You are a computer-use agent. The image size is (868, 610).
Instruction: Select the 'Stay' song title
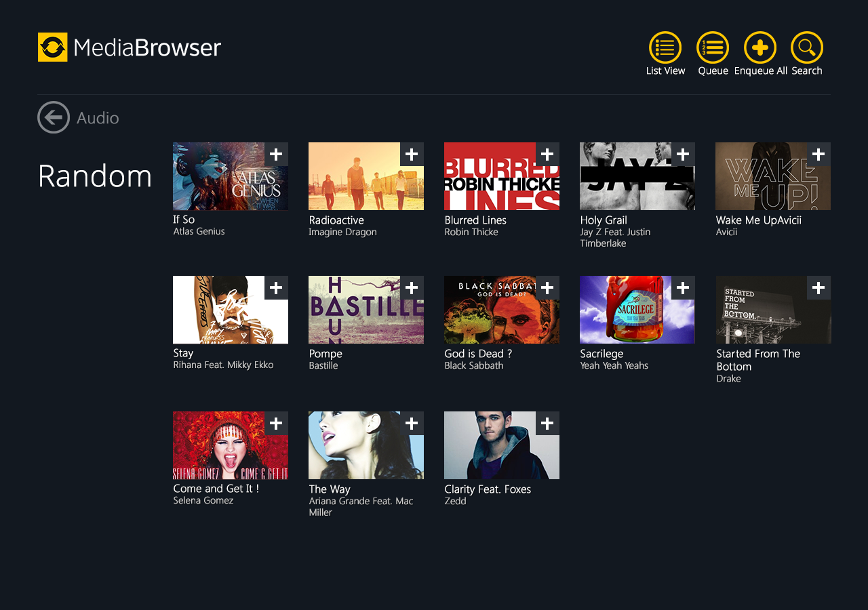(x=183, y=353)
